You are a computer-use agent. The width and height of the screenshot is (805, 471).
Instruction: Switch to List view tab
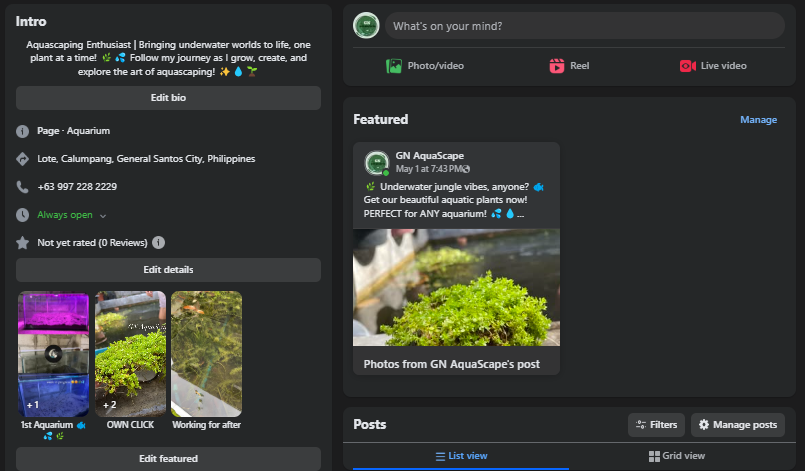pyautogui.click(x=461, y=456)
